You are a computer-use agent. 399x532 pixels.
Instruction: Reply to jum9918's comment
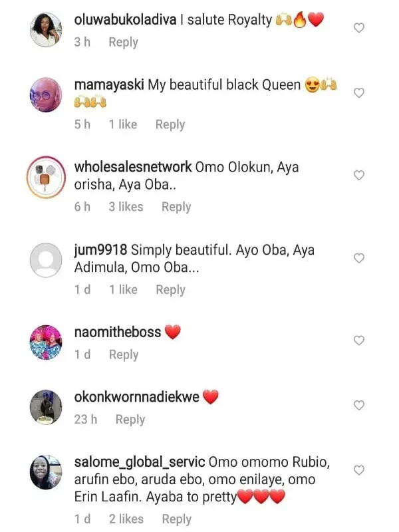point(171,290)
